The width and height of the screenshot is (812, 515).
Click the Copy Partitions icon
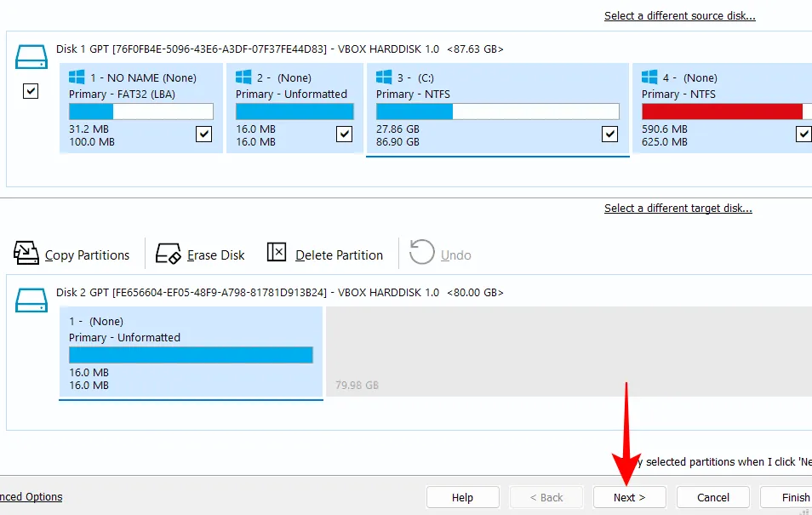(26, 253)
